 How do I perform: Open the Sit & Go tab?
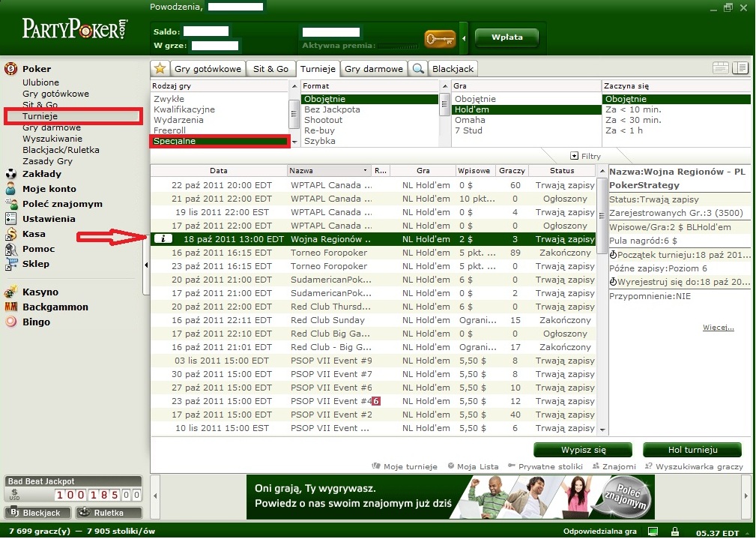(x=270, y=68)
